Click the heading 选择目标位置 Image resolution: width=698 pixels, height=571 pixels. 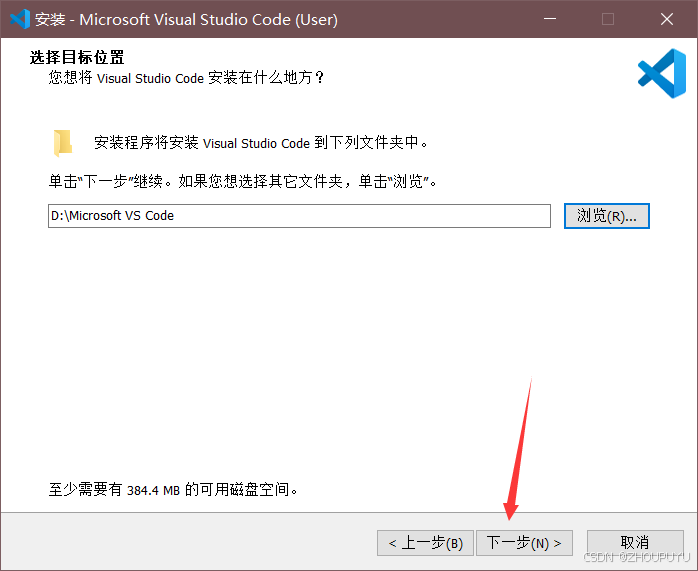(x=77, y=57)
